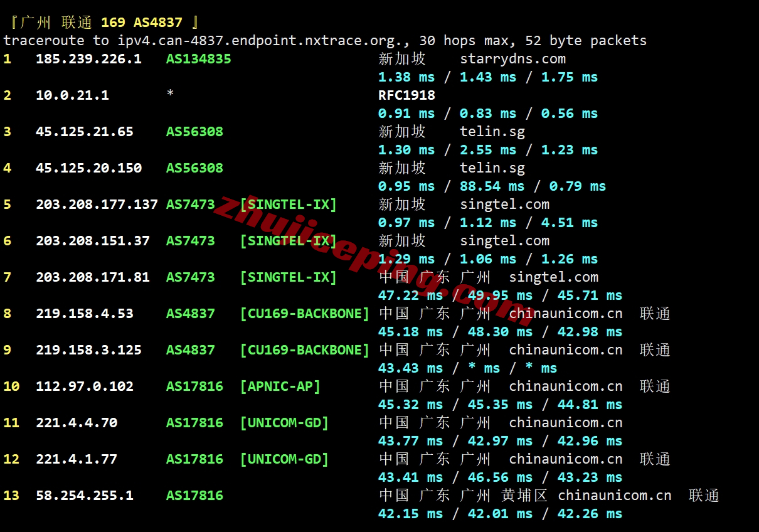Viewport: 759px width, 532px height.
Task: Select IP address 221.4.4.70
Action: click(77, 423)
